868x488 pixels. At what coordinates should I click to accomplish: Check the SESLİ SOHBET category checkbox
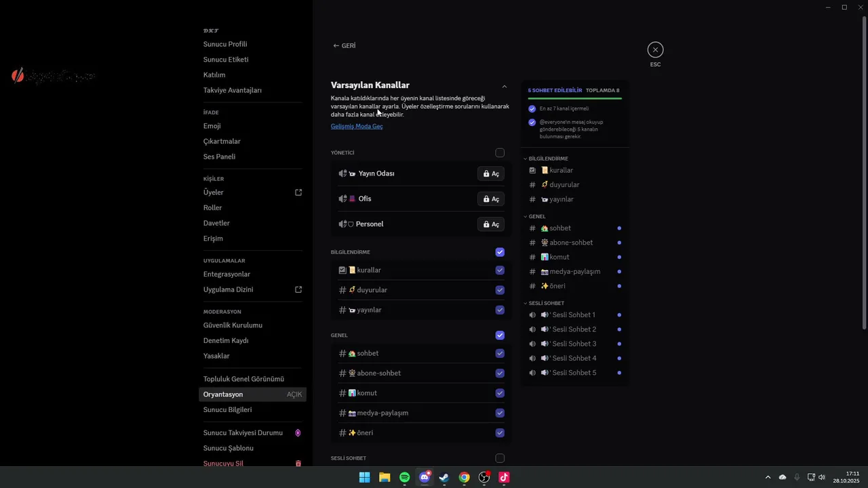(500, 458)
